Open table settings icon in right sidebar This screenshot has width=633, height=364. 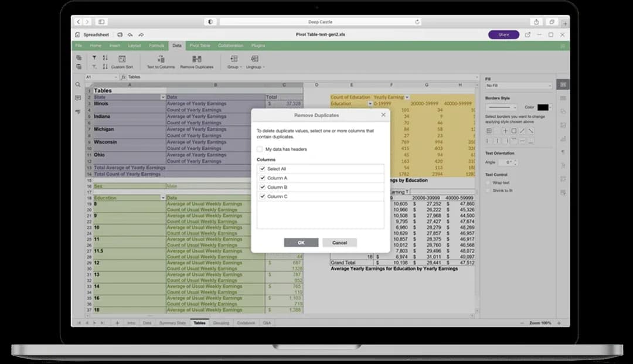563,98
